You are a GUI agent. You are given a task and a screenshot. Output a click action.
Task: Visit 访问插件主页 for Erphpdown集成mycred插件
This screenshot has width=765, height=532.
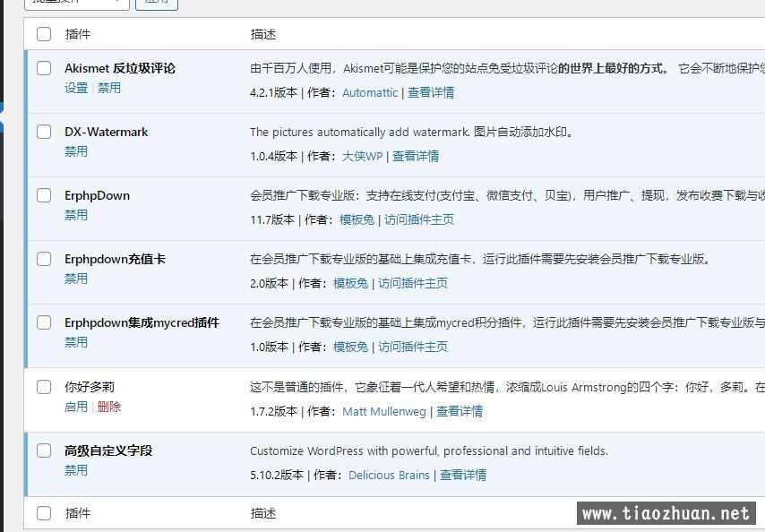(413, 347)
